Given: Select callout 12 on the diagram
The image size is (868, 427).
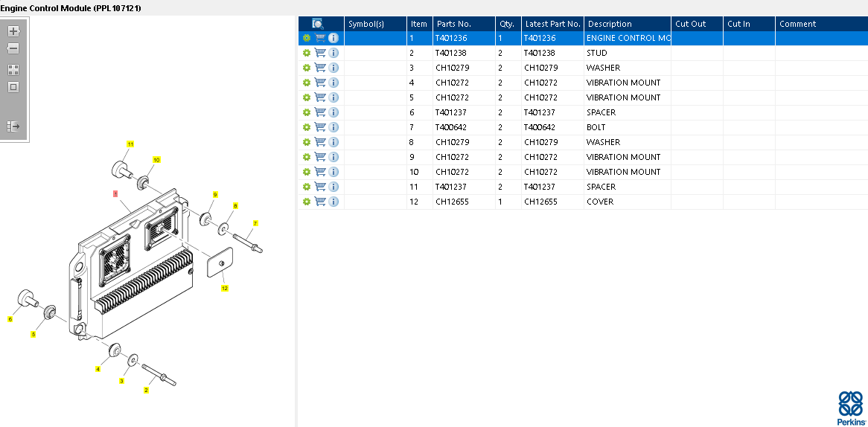Looking at the screenshot, I should tap(225, 288).
